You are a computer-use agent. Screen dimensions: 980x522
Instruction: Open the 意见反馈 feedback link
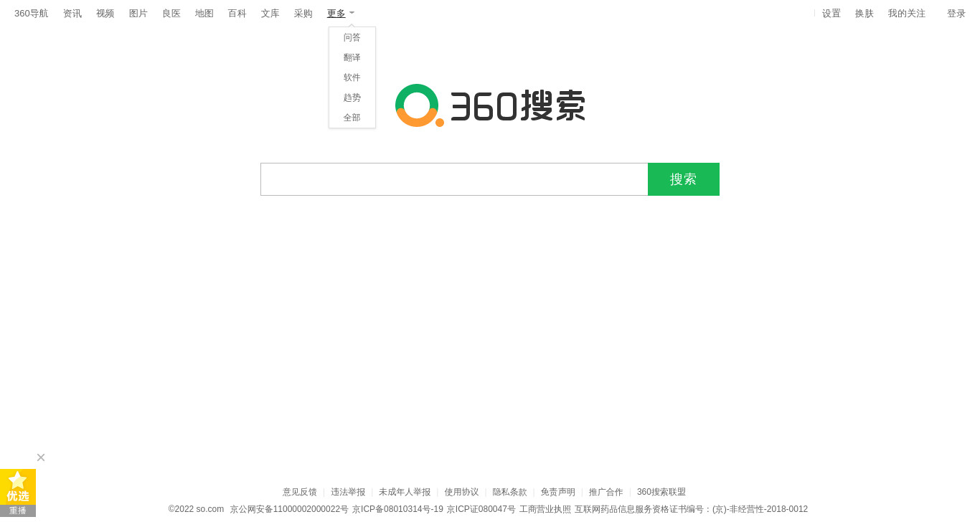(x=300, y=492)
